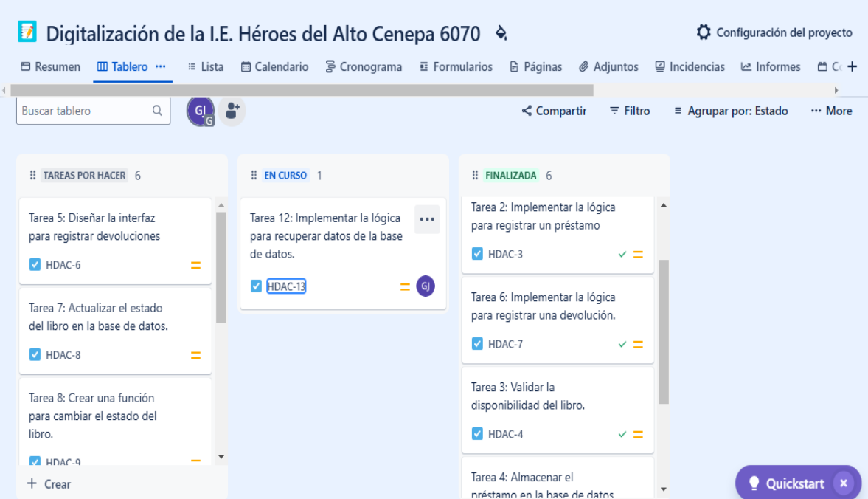Click the filter icon beside Filtro
The image size is (868, 499).
pos(614,111)
